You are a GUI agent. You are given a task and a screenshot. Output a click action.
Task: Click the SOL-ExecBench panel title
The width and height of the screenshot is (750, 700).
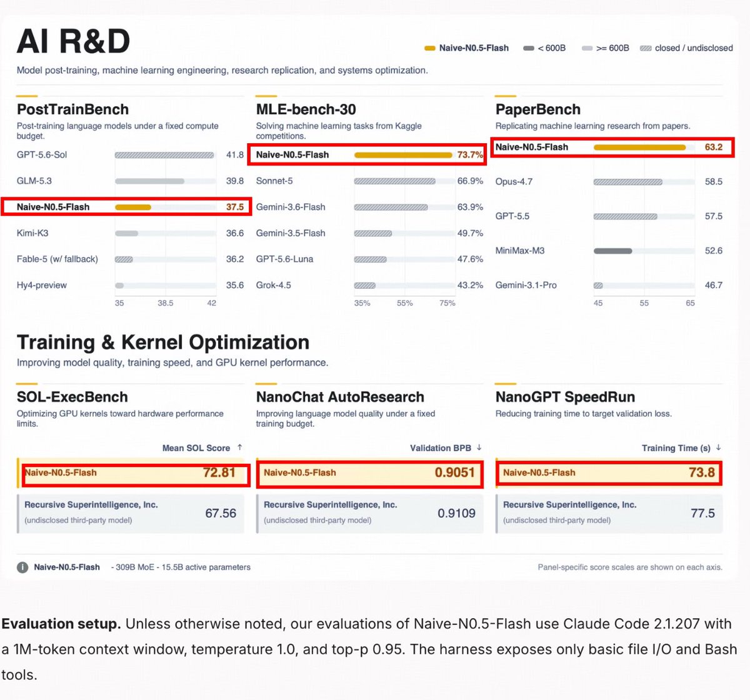coord(72,397)
